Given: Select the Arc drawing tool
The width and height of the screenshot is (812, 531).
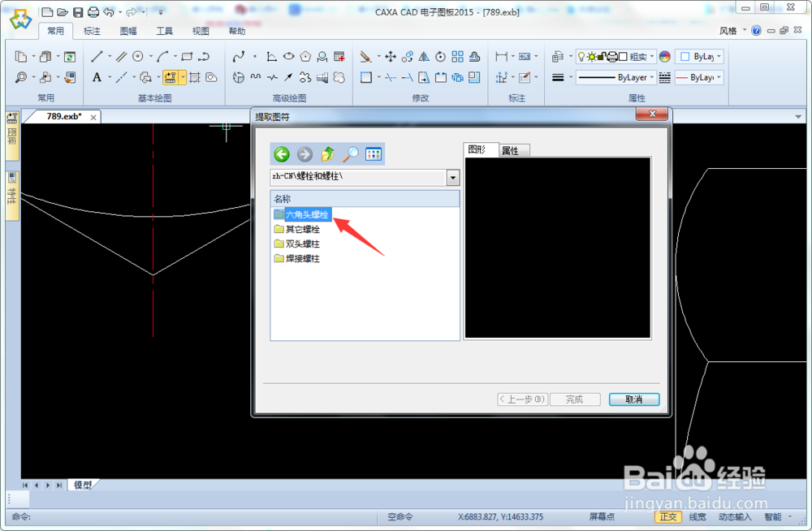Looking at the screenshot, I should 162,57.
